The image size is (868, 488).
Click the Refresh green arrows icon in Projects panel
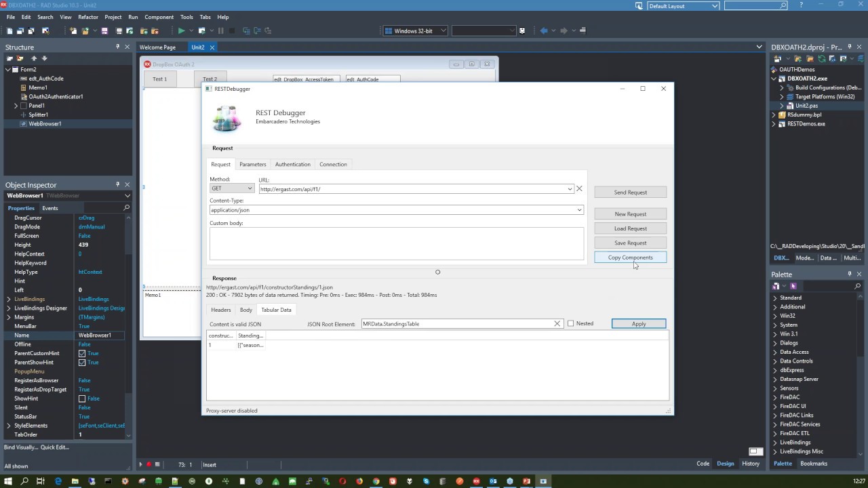pos(822,59)
